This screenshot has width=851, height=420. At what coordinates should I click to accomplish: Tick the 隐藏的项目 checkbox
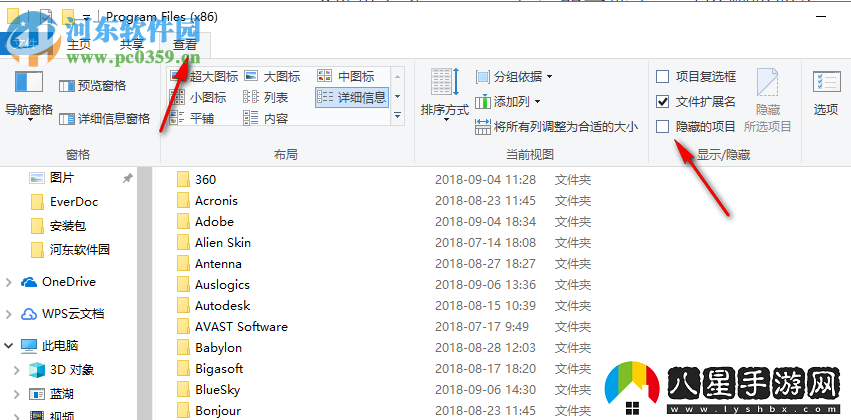pyautogui.click(x=663, y=126)
